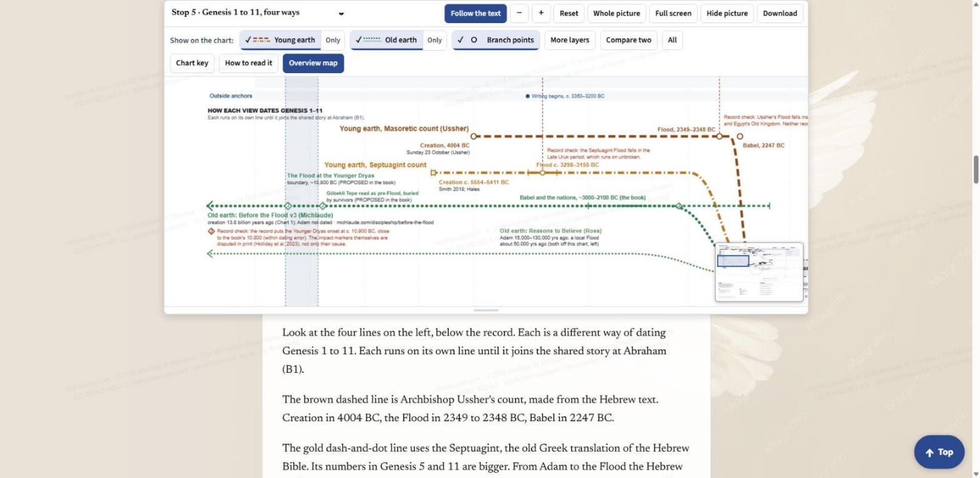Click the diamond marker under Göbekli Tepe label

coord(323,205)
